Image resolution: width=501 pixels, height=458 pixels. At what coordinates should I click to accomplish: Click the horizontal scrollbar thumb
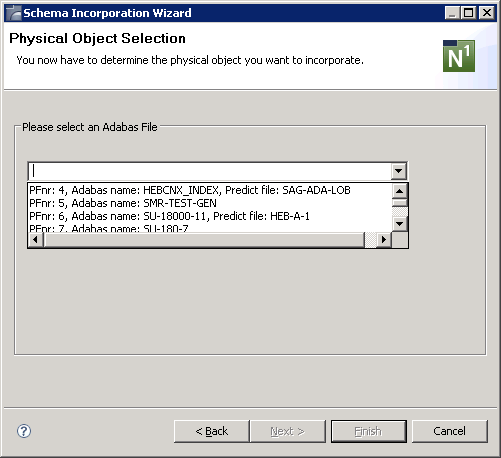click(x=204, y=239)
